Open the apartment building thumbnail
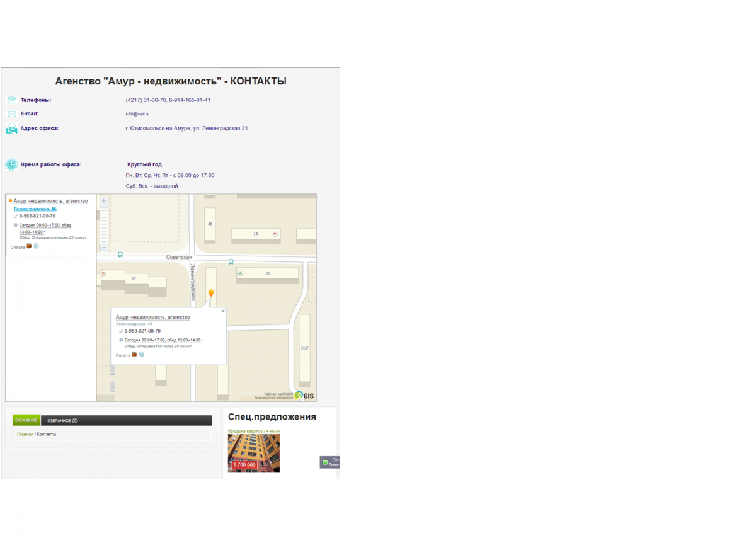The height and width of the screenshot is (555, 756). click(x=254, y=454)
